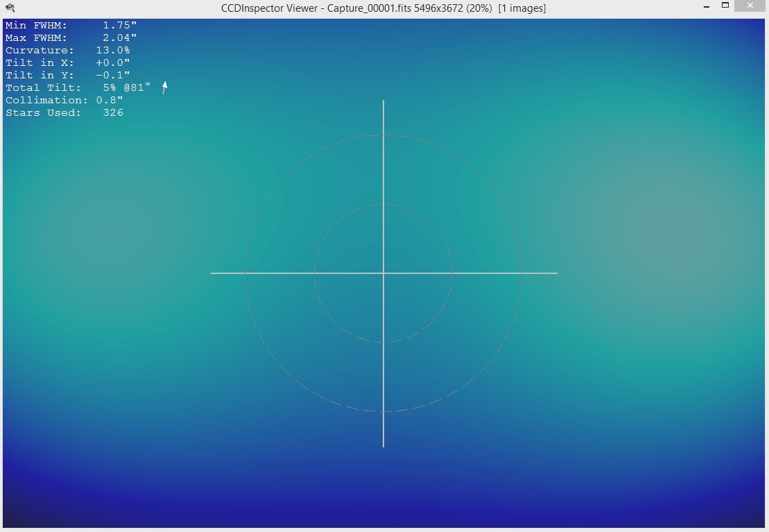Minimize the CCDInspector Viewer window
This screenshot has width=769, height=532.
point(706,7)
